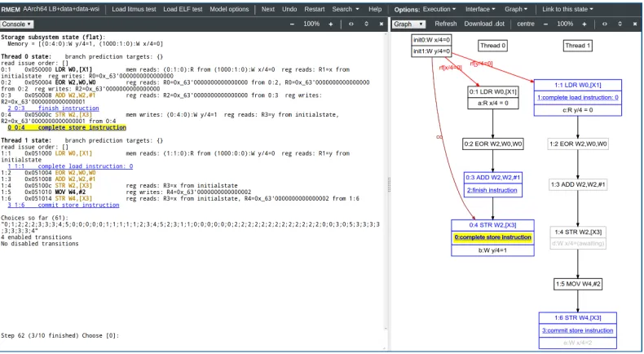Click Load litmus test menu item
Screen dimensions: 644x354
pyautogui.click(x=134, y=9)
